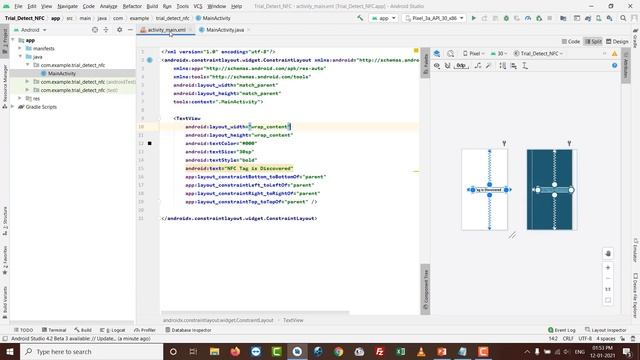
Task: Open the yellow warning icon in design panel
Action: [x=614, y=53]
